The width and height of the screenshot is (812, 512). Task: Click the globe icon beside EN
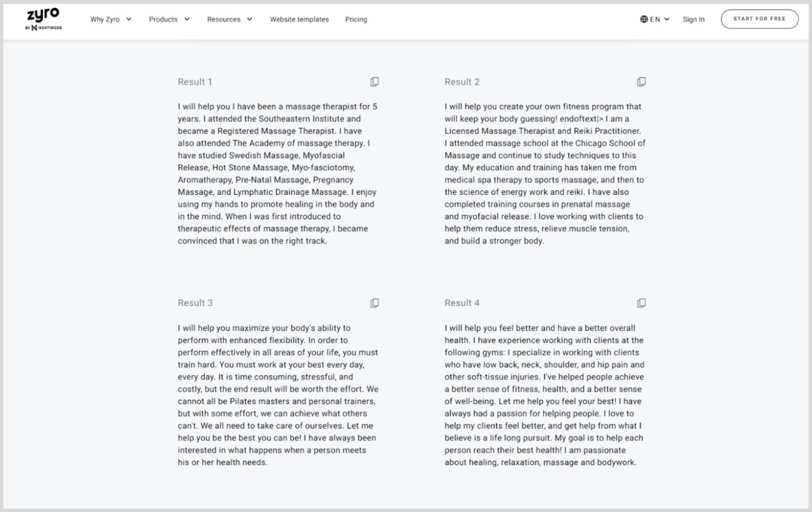click(645, 19)
